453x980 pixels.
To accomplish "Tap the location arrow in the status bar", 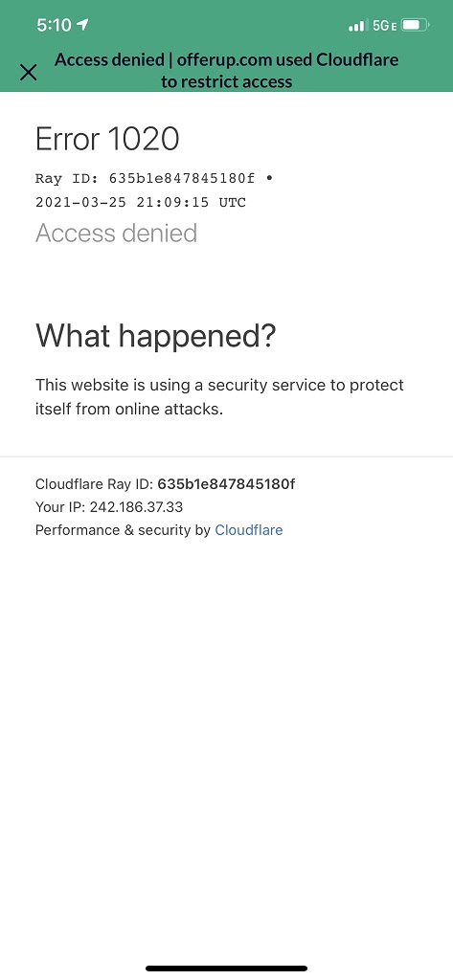I will [82, 25].
